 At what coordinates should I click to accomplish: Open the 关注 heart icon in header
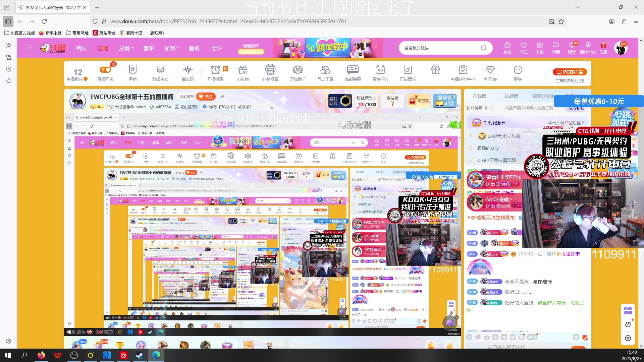[524, 48]
